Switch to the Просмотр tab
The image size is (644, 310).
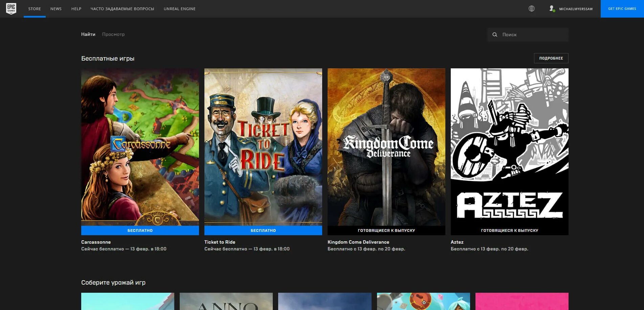[x=113, y=34]
